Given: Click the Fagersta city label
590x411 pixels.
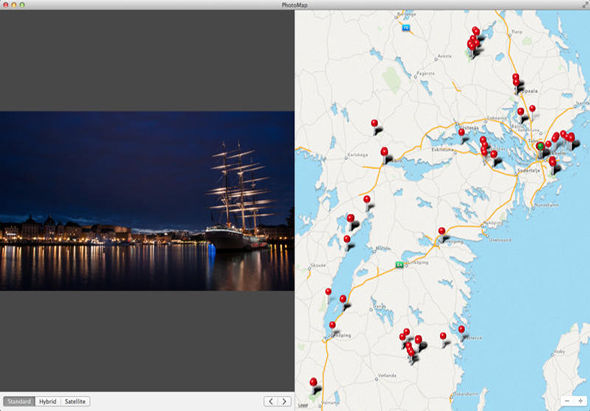Looking at the screenshot, I should coord(426,73).
